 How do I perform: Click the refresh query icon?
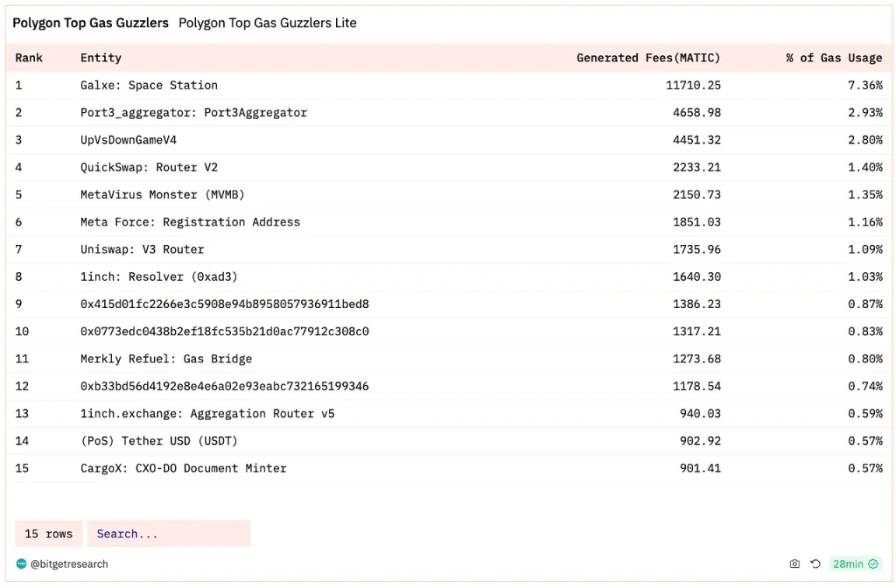point(815,564)
